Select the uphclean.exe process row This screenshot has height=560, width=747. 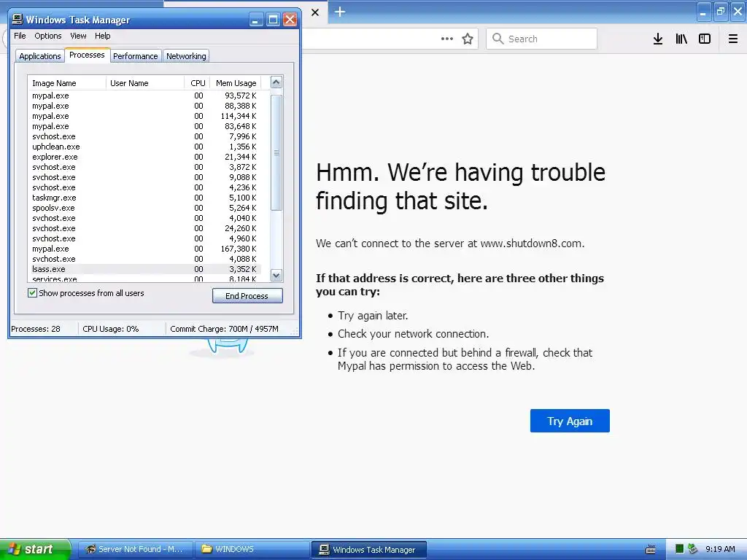tap(144, 147)
